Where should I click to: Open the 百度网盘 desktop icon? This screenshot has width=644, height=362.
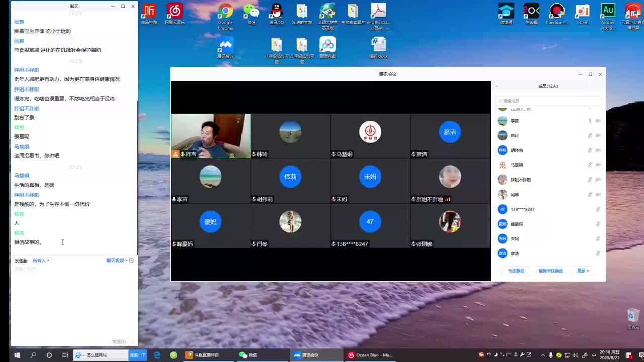pos(328,46)
